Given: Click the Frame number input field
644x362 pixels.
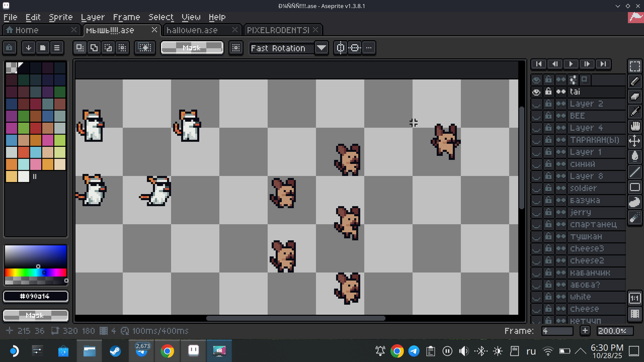Looking at the screenshot, I should 557,331.
